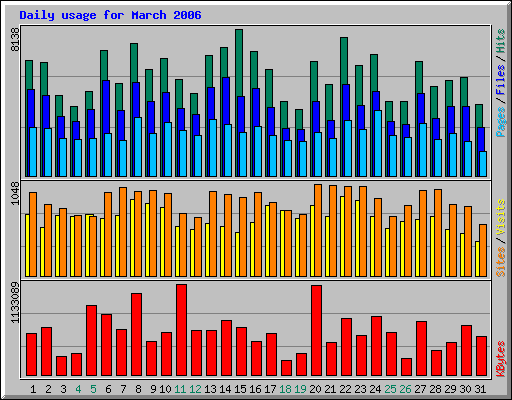Click day 6 on the x-axis

point(108,389)
